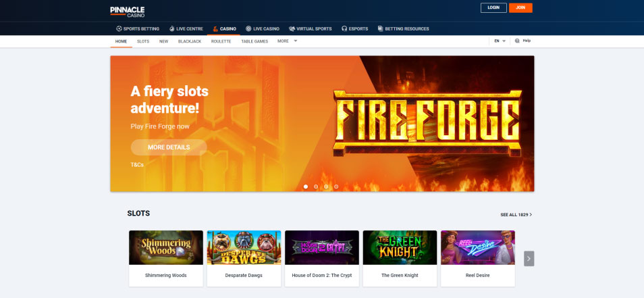Click More Details on Fire Forge banner
Screen dimensions: 644x298
(x=169, y=147)
